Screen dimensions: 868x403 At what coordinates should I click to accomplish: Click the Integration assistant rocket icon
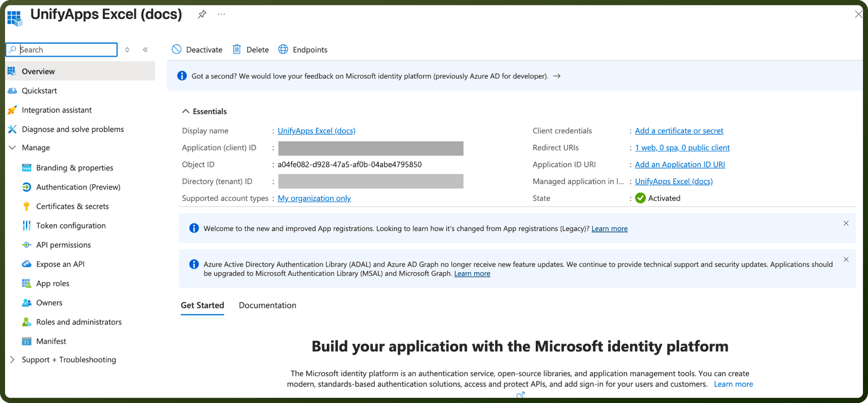pos(13,110)
